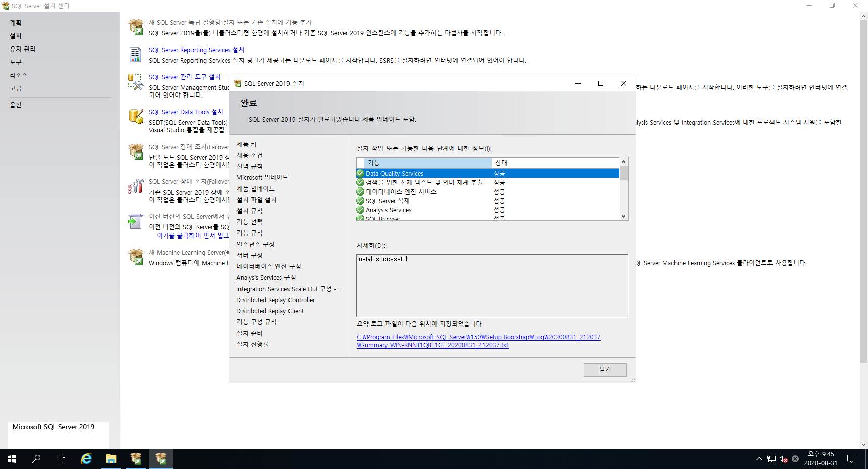Click the Install successful details box
Viewport: 868px width, 469px height.
click(492, 286)
